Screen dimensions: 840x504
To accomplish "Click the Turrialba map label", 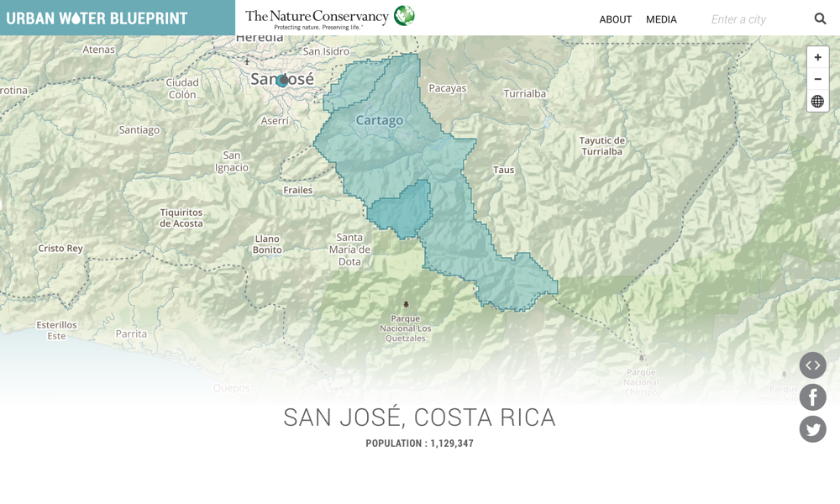I will tap(524, 94).
